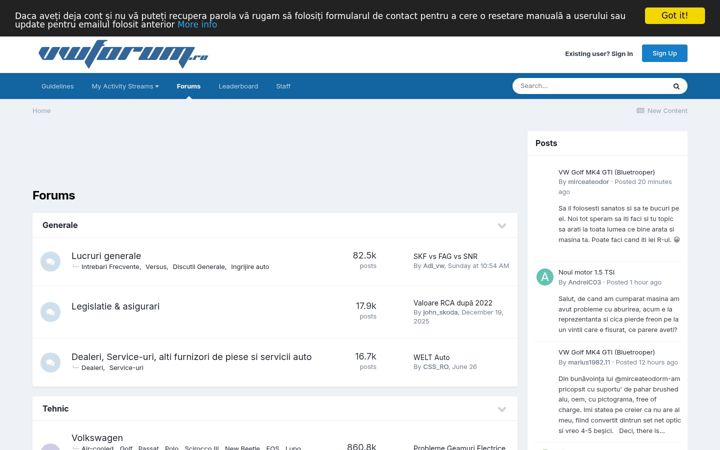This screenshot has width=720, height=450.
Task: Click the Sign Up button
Action: (664, 53)
